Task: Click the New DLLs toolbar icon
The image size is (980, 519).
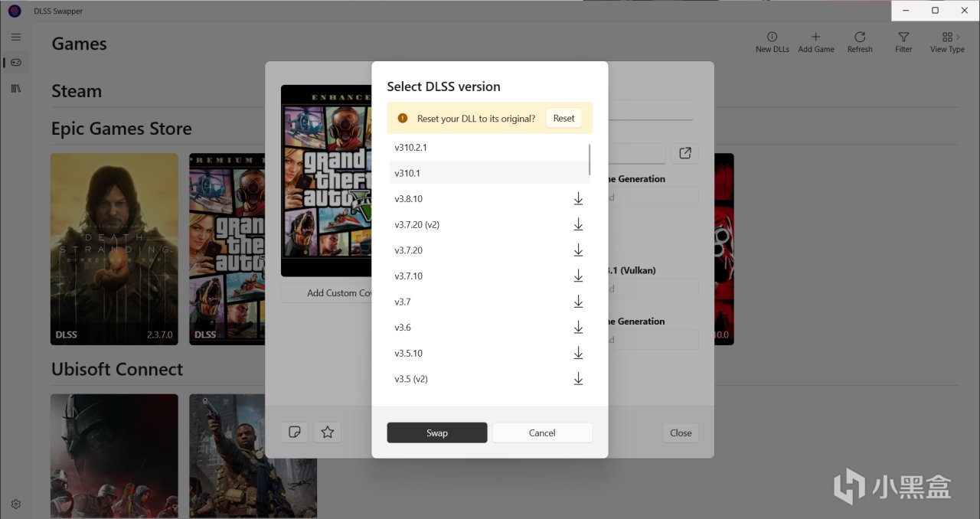Action: tap(772, 42)
